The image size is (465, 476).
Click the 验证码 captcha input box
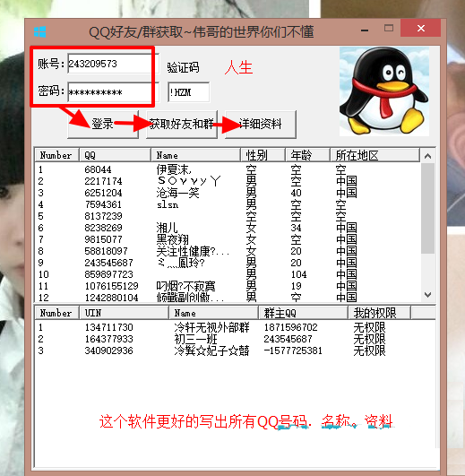point(188,92)
